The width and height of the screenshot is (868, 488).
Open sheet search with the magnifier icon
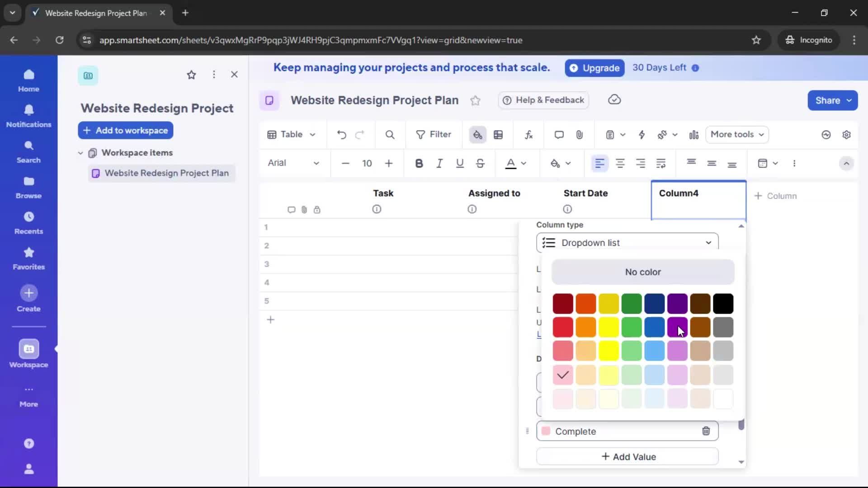pos(390,134)
